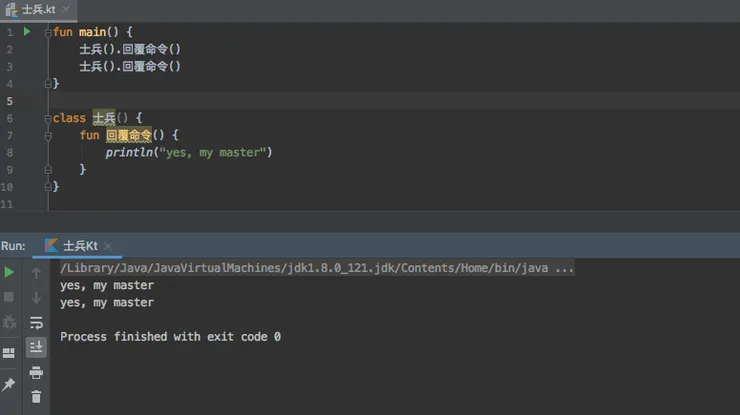The width and height of the screenshot is (740, 415).
Task: Click the function name 回覆命令 on line 7
Action: 129,135
